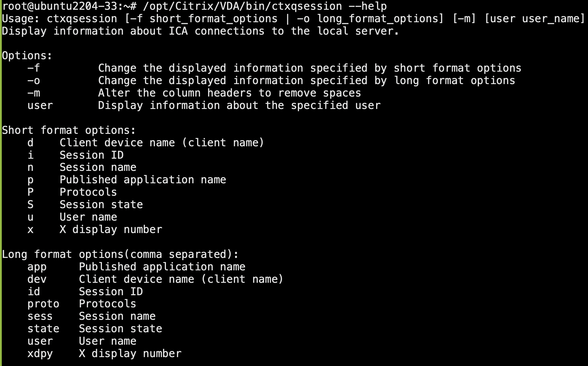Click the "dev" long format option
Image resolution: width=588 pixels, height=366 pixels.
(x=37, y=279)
